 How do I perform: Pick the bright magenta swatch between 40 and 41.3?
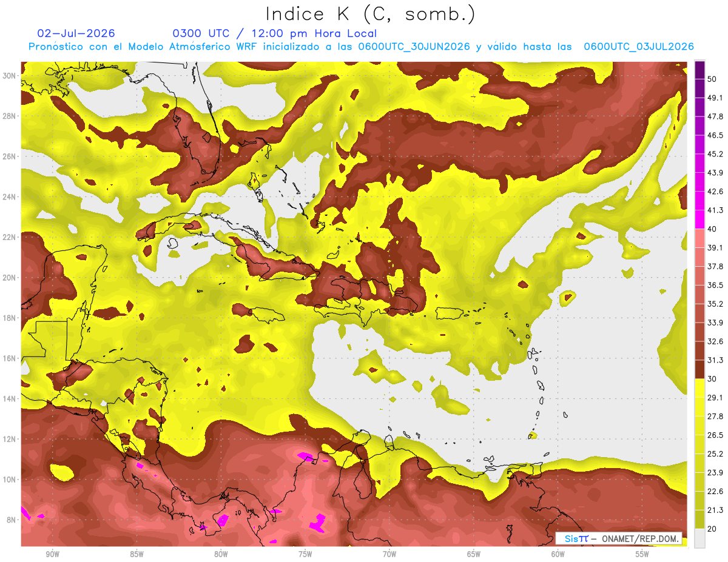coord(699,219)
